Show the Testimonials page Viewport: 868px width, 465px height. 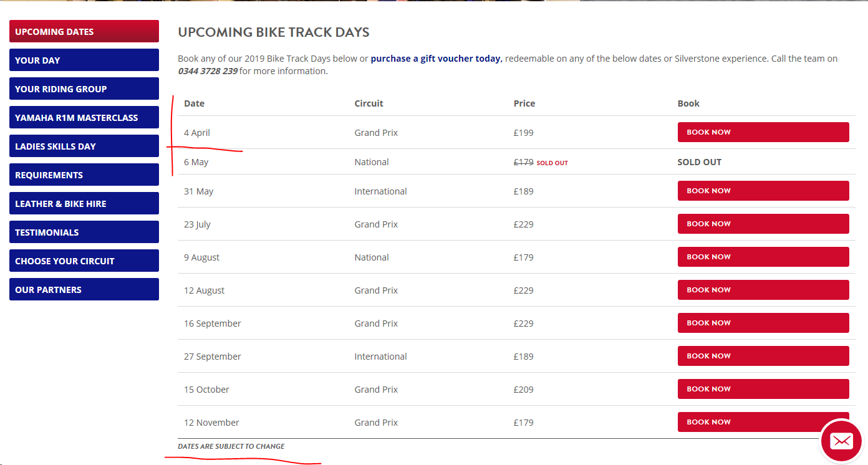tap(84, 232)
